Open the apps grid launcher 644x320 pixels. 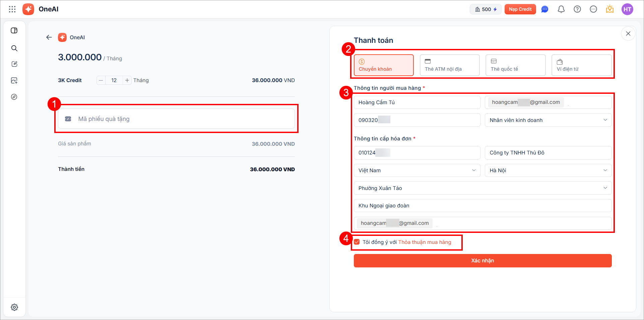pyautogui.click(x=12, y=9)
